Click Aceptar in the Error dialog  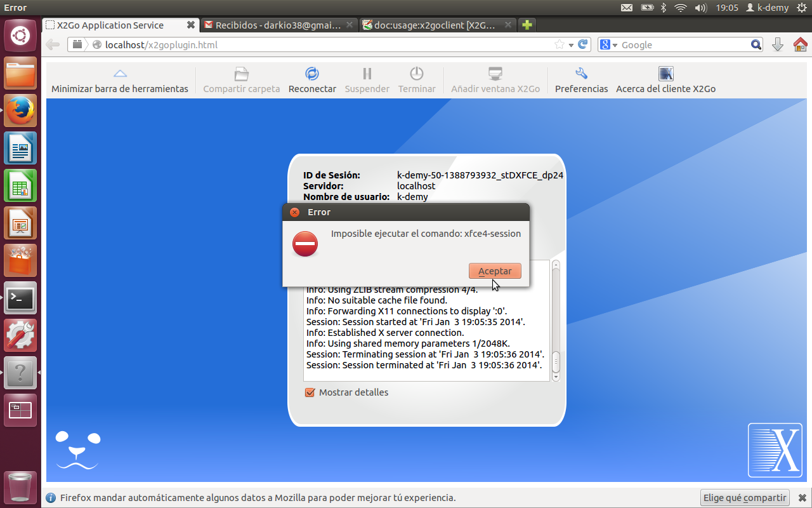pos(495,271)
